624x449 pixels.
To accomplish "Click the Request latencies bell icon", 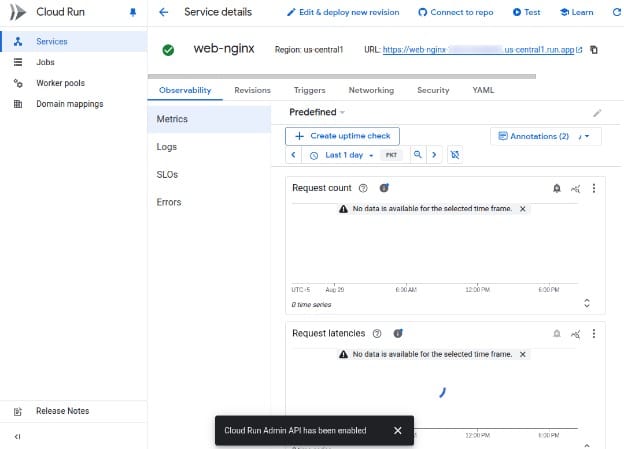I will [x=557, y=334].
